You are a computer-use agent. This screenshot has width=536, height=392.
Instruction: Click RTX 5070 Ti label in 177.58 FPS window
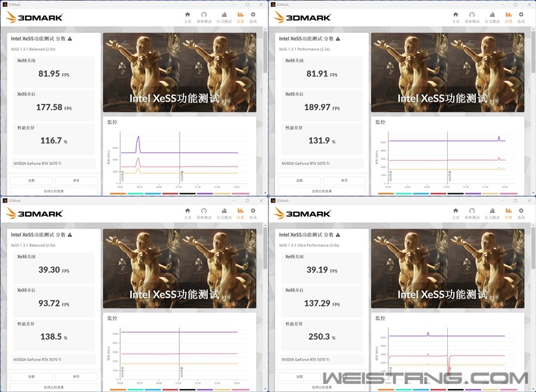[38, 164]
